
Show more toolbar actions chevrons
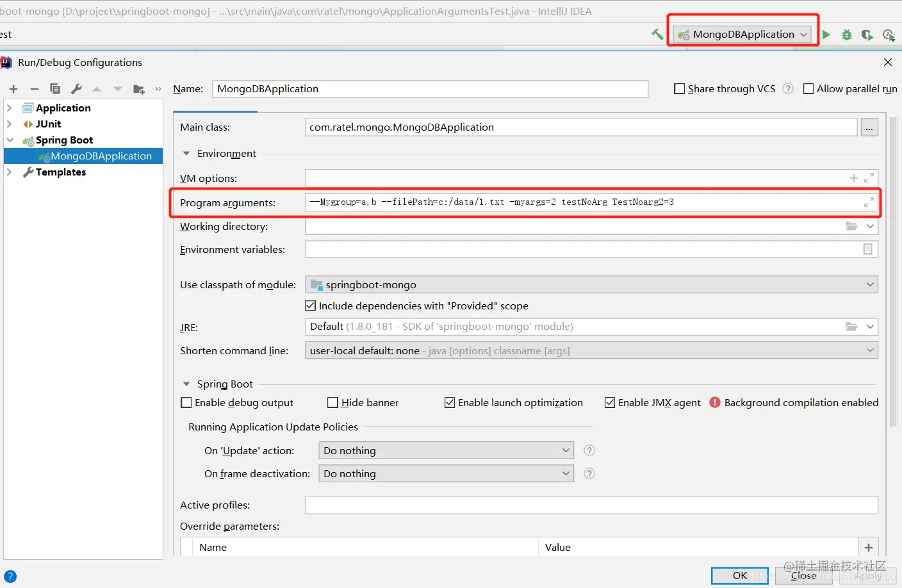158,89
